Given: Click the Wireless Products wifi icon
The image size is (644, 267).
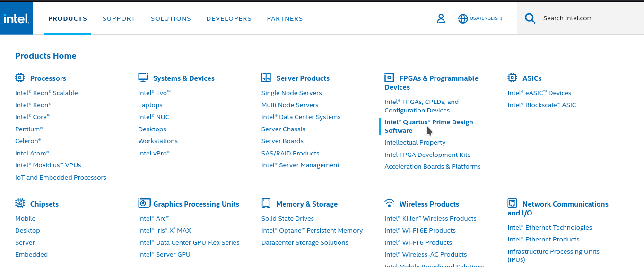Looking at the screenshot, I should coord(389,203).
